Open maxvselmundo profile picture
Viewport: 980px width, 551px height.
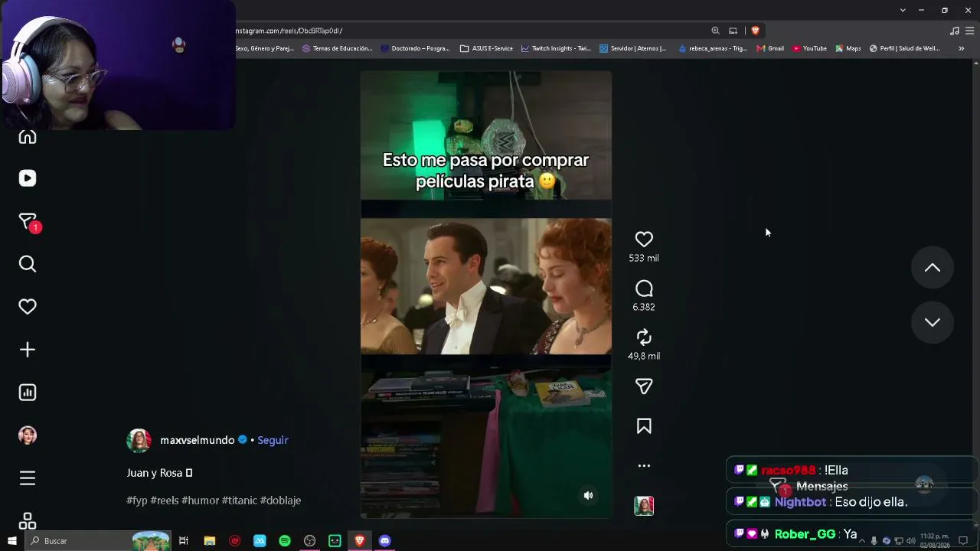click(139, 440)
